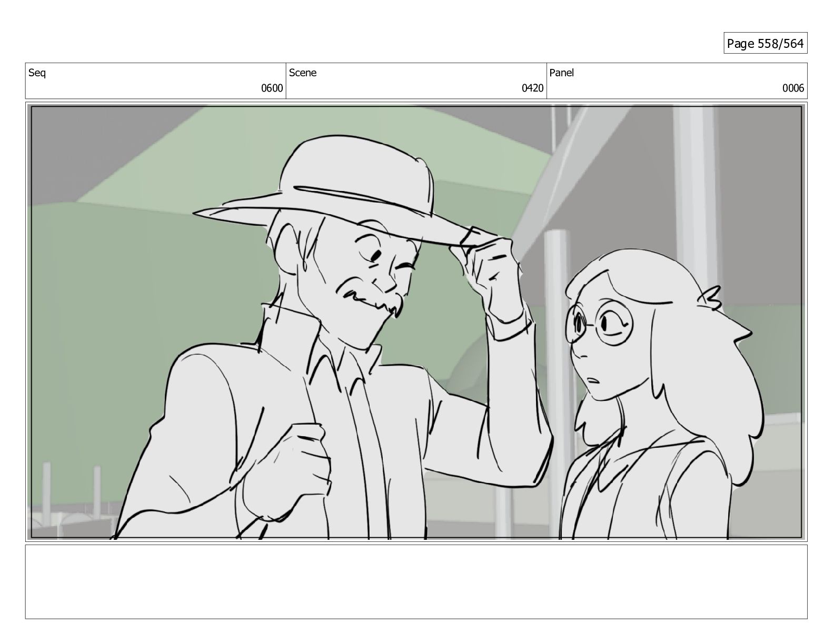
Task: Click the 'Panel' header label
Action: 561,73
